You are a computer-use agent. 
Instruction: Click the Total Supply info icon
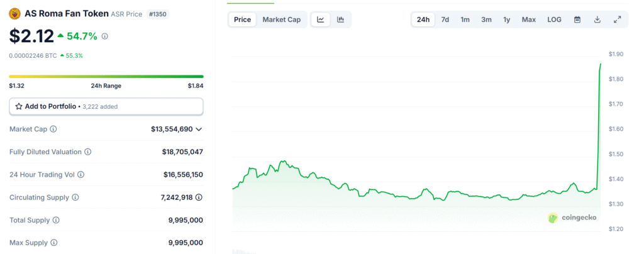click(x=56, y=220)
